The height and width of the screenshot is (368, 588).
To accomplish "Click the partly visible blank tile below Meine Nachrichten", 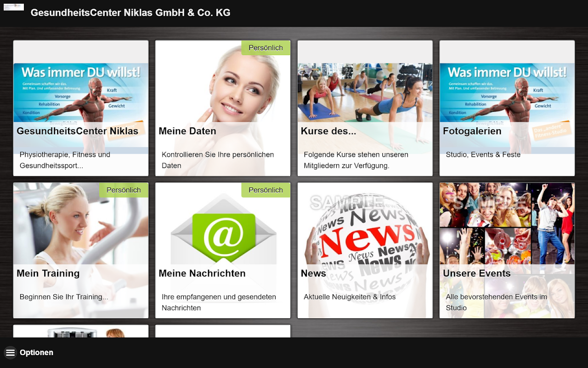I will 223,331.
